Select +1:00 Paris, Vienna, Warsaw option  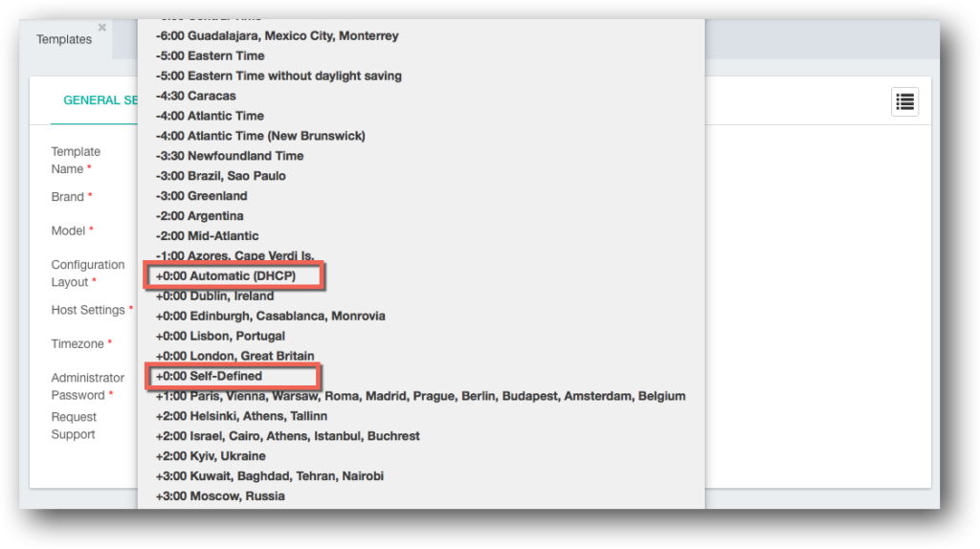pyautogui.click(x=421, y=395)
